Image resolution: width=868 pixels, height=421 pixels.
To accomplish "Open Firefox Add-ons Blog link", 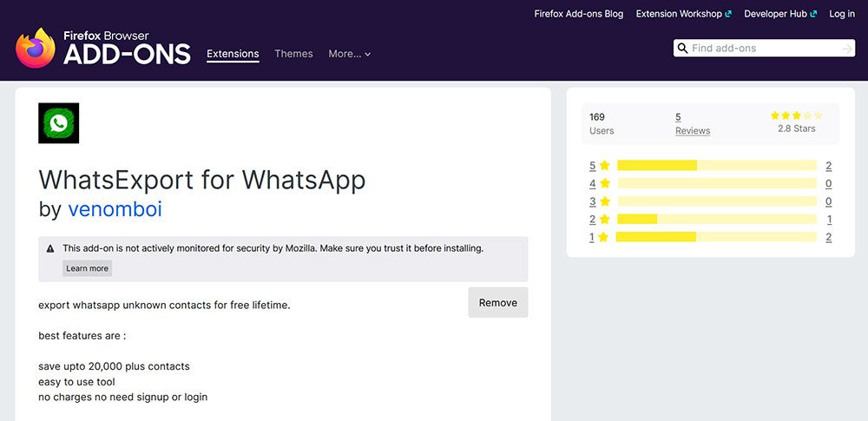I will click(x=578, y=14).
